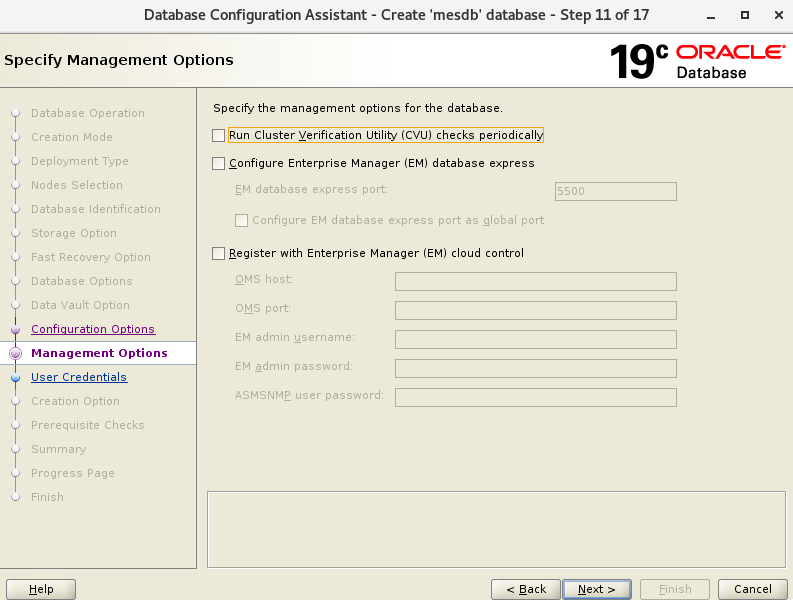The image size is (793, 600).
Task: Click into the OMS port field
Action: click(x=535, y=310)
